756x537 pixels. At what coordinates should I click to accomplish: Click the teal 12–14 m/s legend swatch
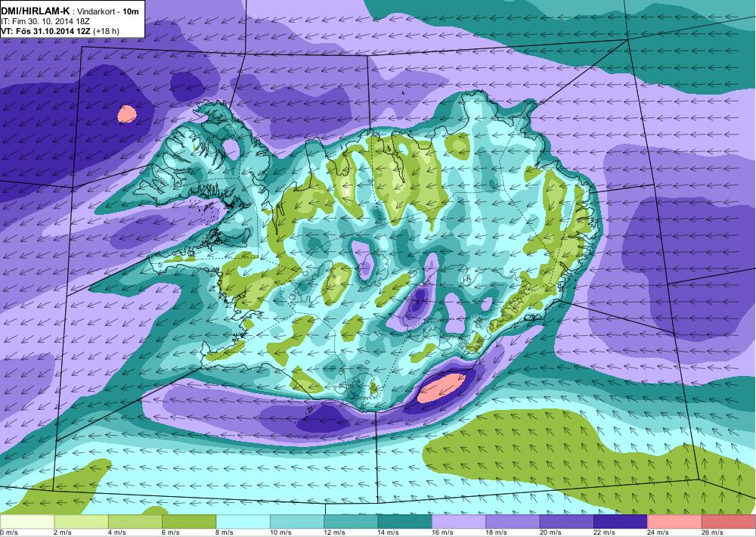point(351,522)
